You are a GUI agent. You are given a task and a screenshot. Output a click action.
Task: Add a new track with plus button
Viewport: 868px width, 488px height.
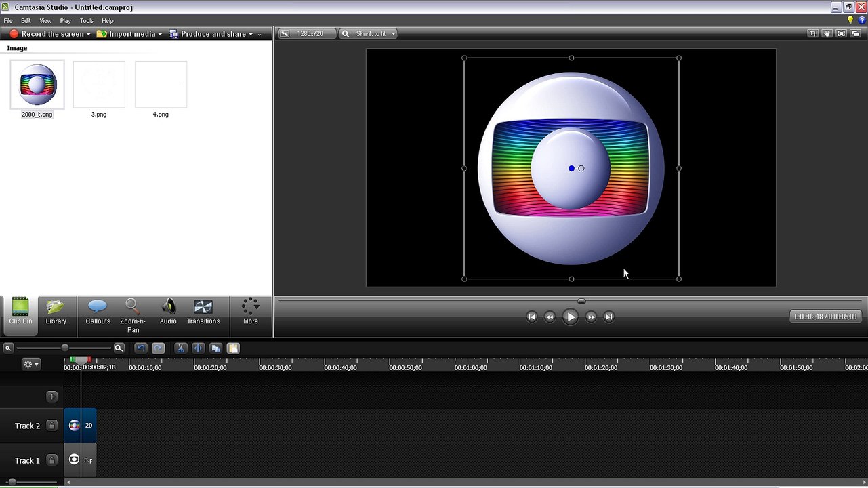tap(51, 396)
